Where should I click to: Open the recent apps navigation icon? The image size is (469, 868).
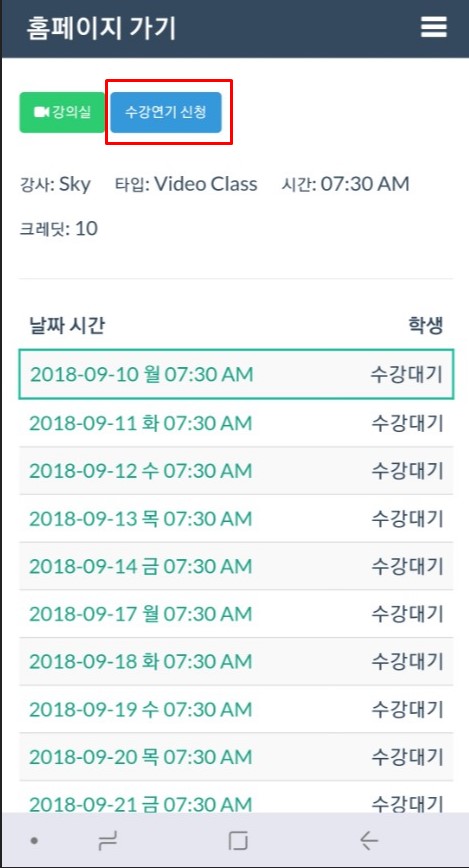107,841
